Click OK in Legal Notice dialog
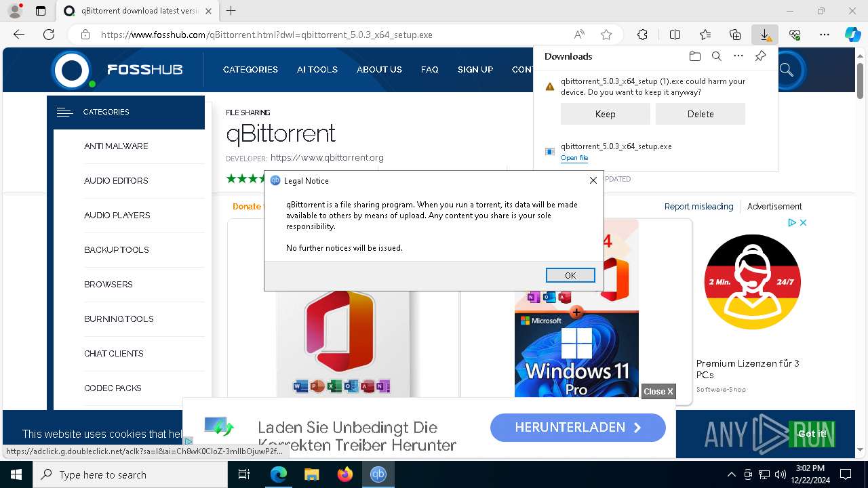The width and height of the screenshot is (868, 488). pos(570,275)
